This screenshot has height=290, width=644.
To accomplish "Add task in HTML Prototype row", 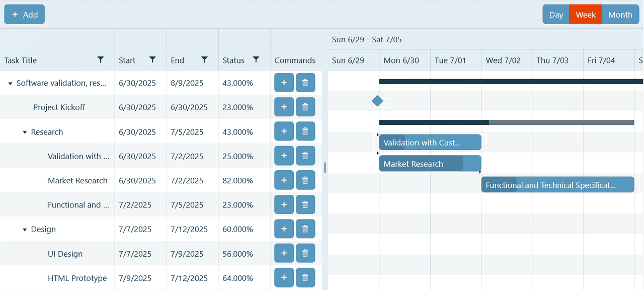I will pyautogui.click(x=284, y=278).
